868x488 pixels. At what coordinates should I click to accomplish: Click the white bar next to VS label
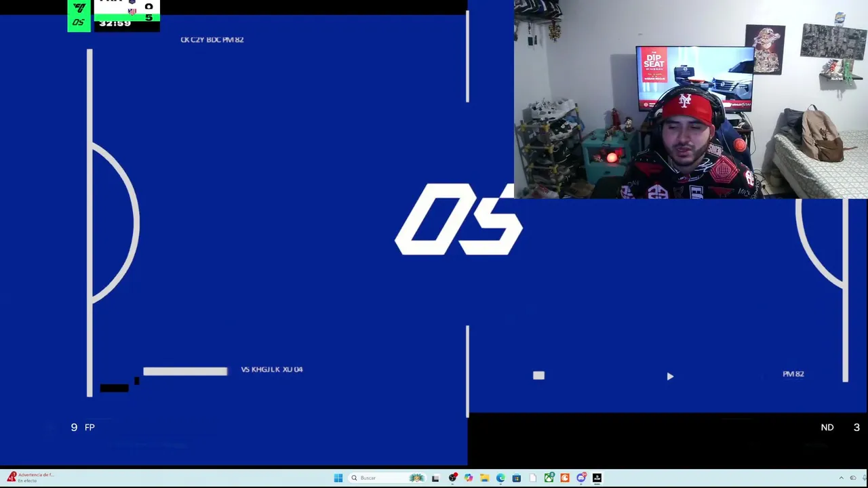coord(185,371)
